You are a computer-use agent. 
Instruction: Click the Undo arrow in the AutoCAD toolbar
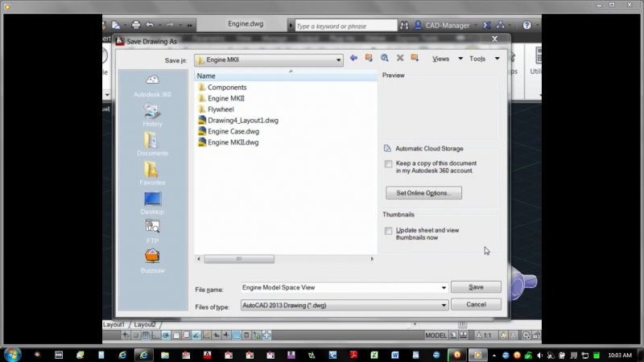tap(150, 25)
